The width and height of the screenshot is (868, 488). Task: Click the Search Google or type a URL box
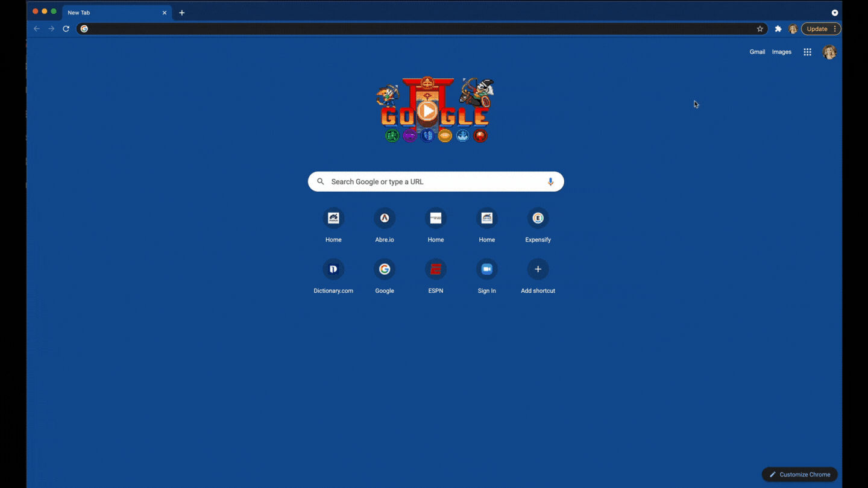point(436,181)
